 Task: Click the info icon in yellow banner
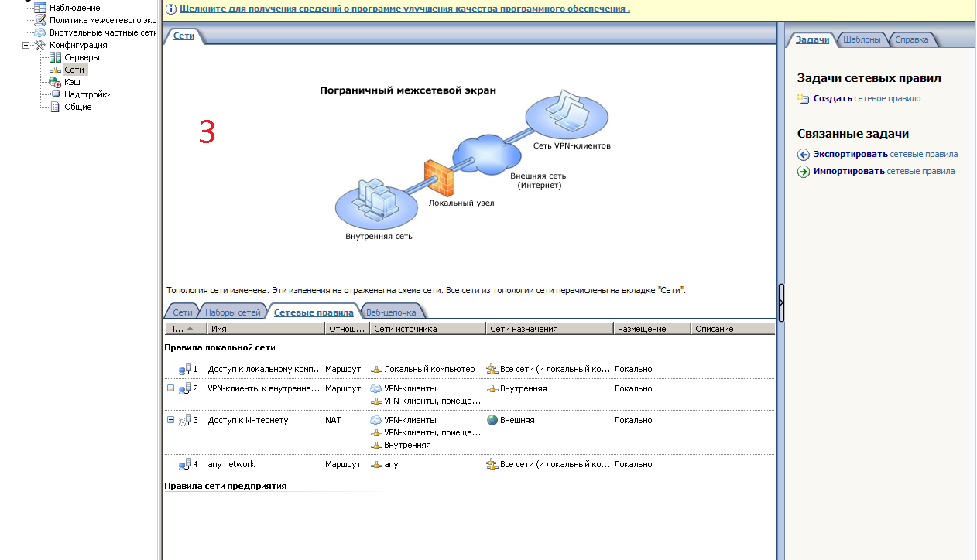pos(171,9)
